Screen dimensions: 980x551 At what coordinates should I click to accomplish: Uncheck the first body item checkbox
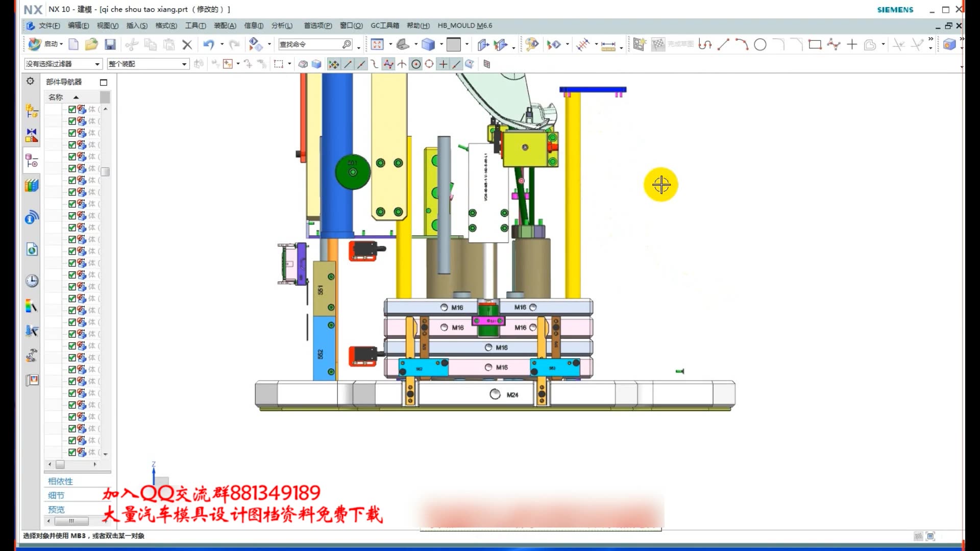click(72, 109)
